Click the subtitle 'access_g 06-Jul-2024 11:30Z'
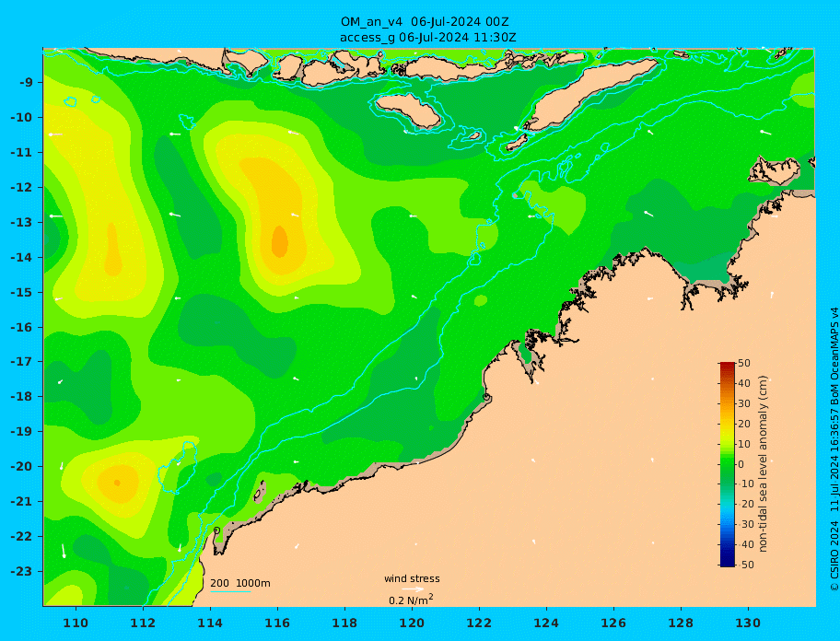Image resolution: width=840 pixels, height=641 pixels. [428, 38]
